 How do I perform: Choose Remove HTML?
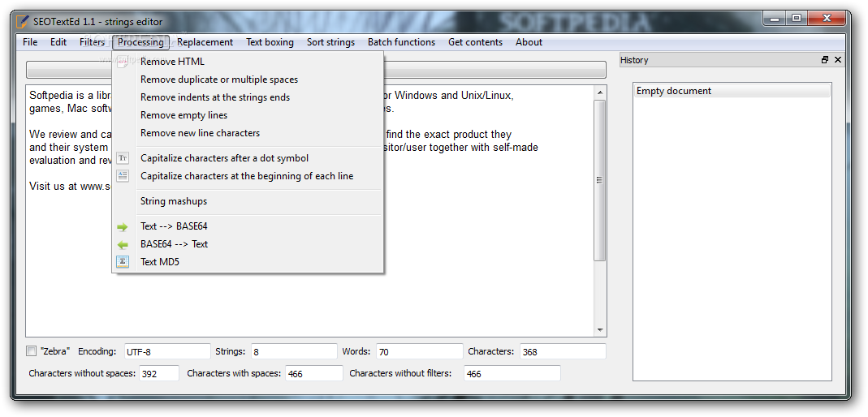click(x=248, y=62)
